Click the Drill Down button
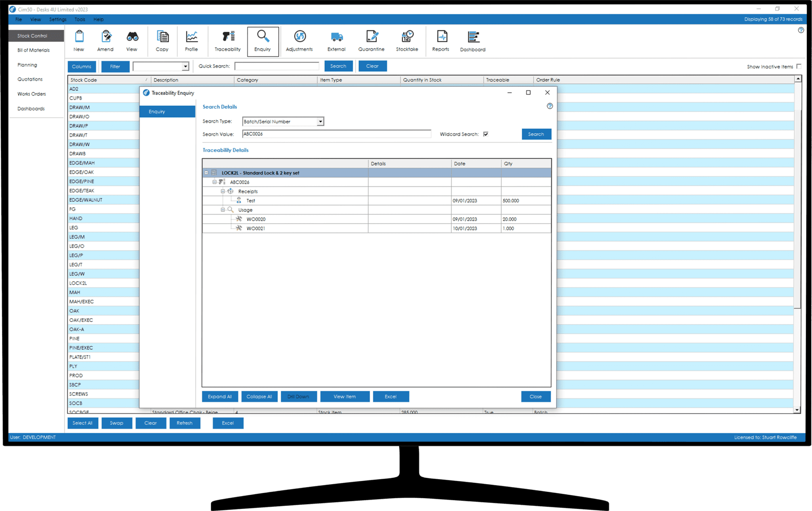812x511 pixels. tap(299, 396)
